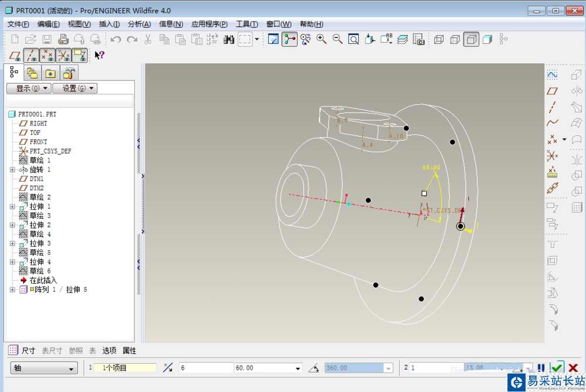
Task: Click the 尺寸 panel button
Action: coord(28,350)
